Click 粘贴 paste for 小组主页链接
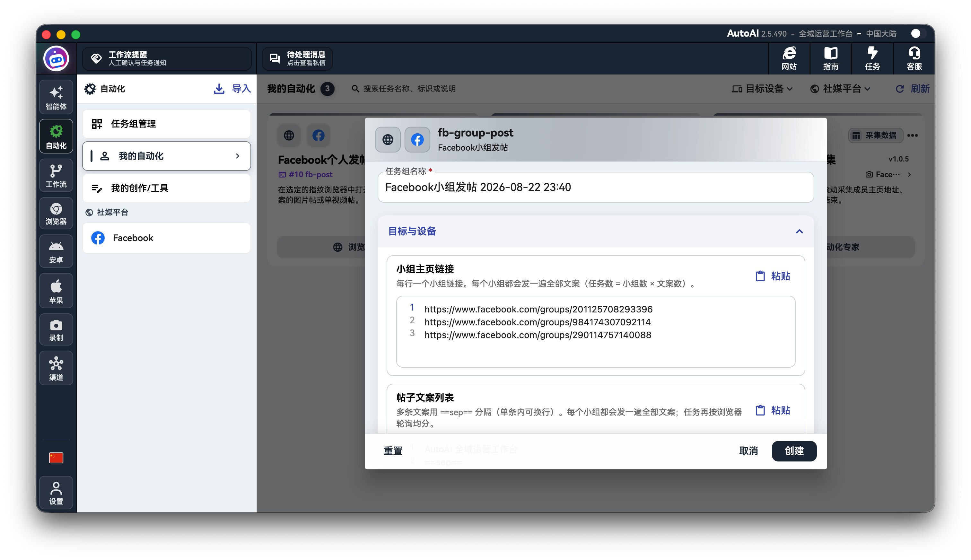 773,276
